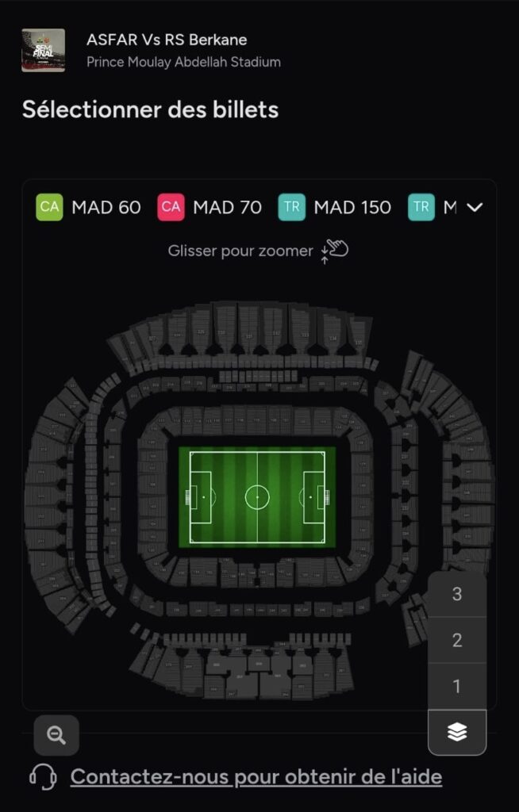Viewport: 519px width, 812px height.
Task: Select level 3 in layer menu
Action: (456, 594)
